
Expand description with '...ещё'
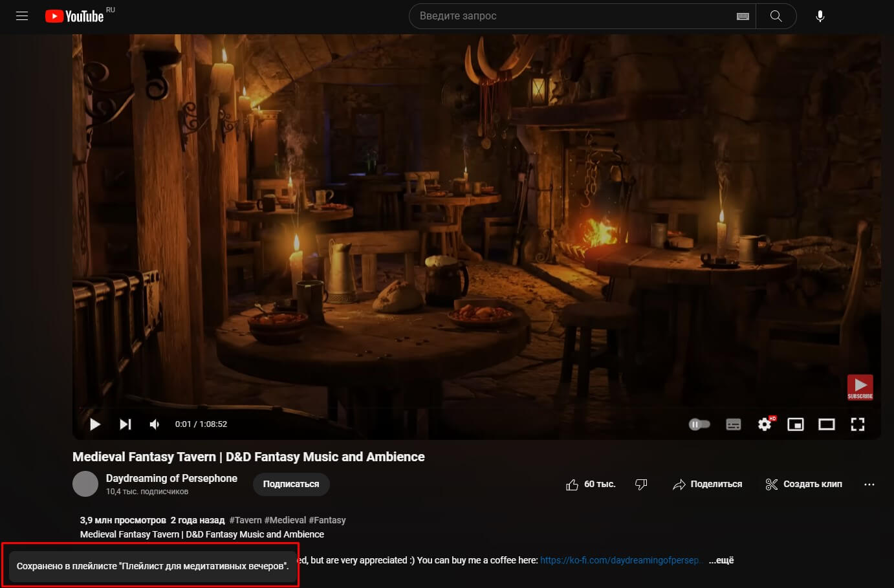721,560
